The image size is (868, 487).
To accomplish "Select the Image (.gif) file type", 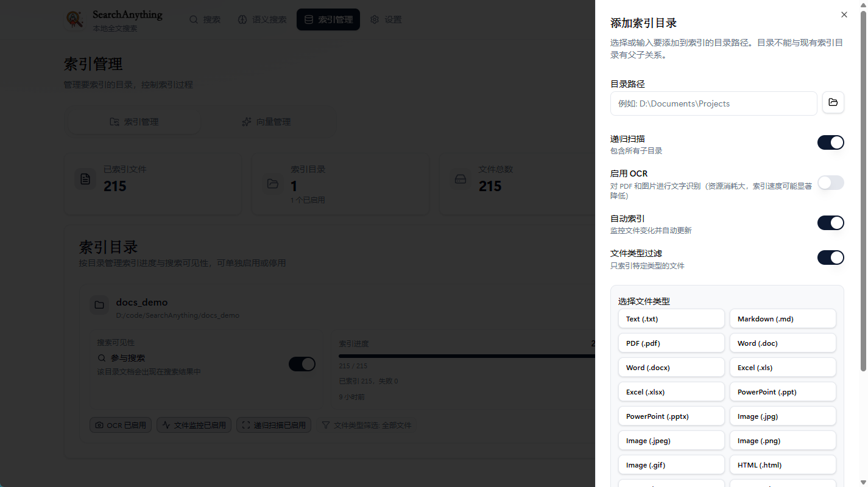I will pos(671,465).
